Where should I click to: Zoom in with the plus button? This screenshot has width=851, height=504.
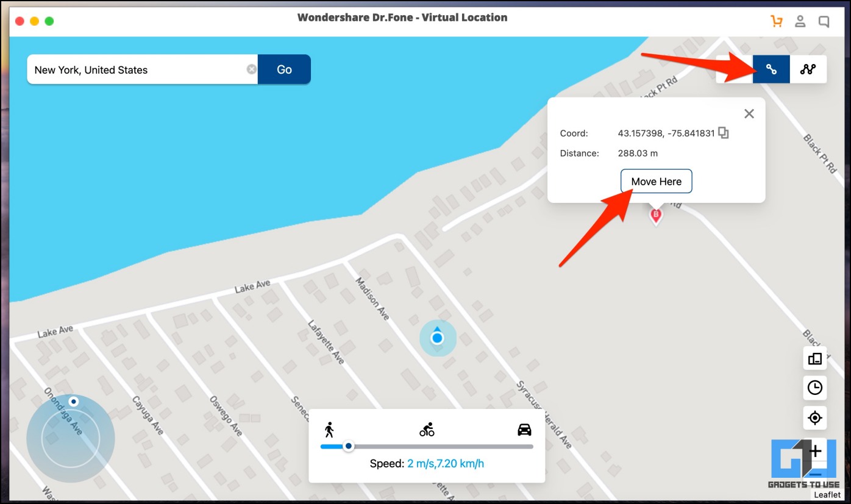(x=815, y=451)
